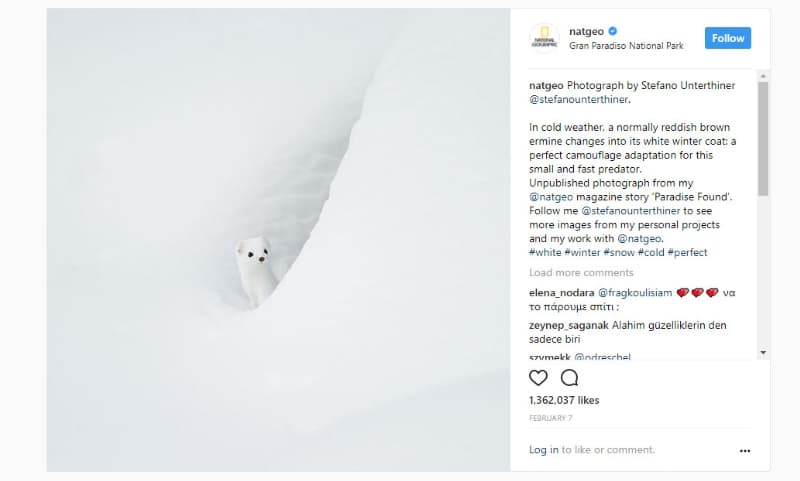Viewport: 800px width, 481px height.
Task: Follow the natgeo account
Action: [x=728, y=38]
